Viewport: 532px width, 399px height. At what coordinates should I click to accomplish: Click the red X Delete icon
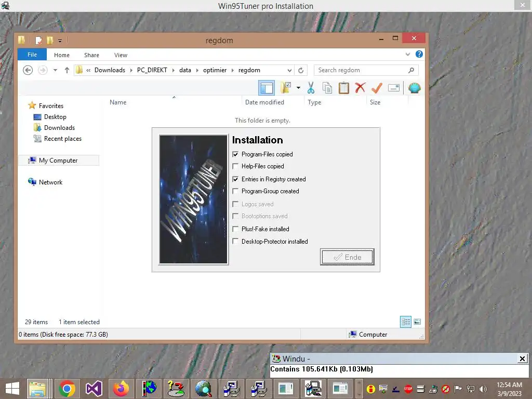pos(361,88)
